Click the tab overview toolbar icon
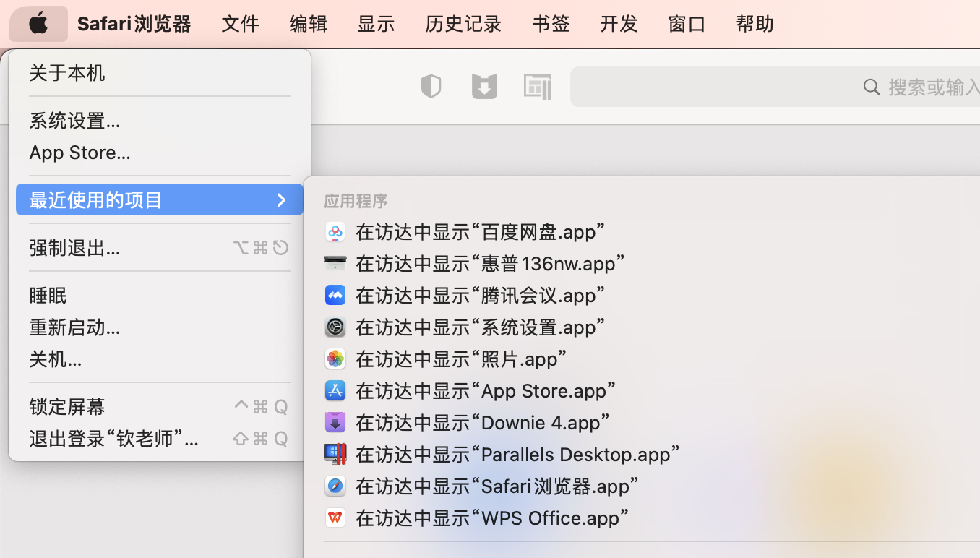The height and width of the screenshot is (558, 980). click(x=538, y=86)
